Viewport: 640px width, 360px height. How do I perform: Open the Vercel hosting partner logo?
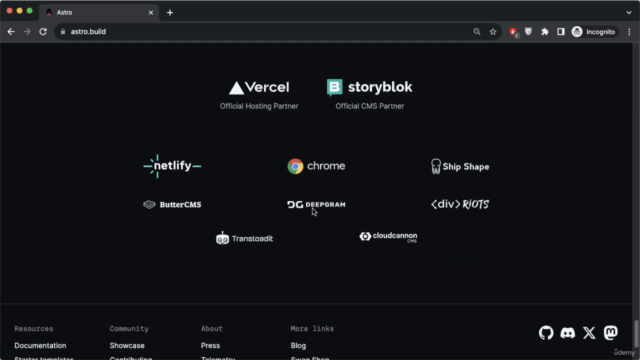(259, 87)
